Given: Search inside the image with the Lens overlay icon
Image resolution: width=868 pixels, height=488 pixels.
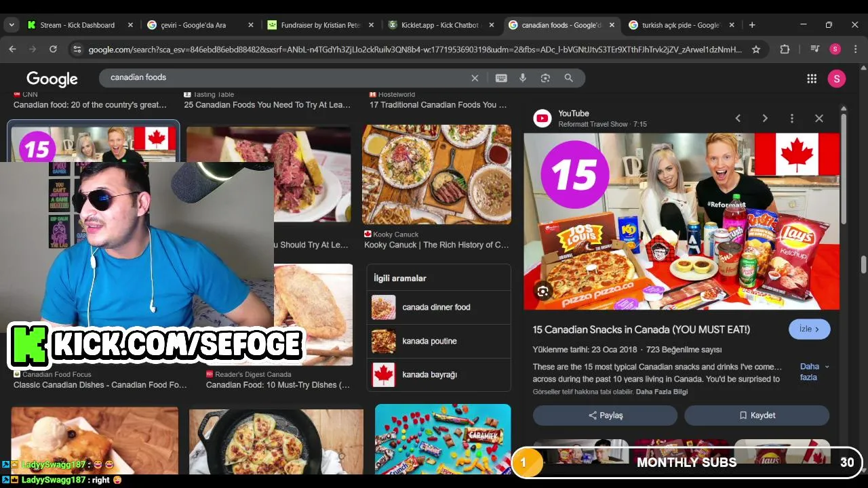Looking at the screenshot, I should tap(542, 291).
